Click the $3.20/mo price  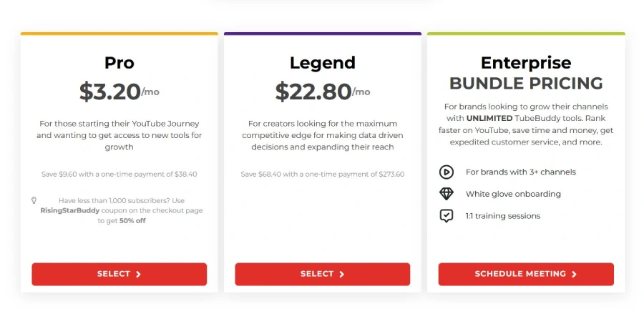(x=119, y=91)
